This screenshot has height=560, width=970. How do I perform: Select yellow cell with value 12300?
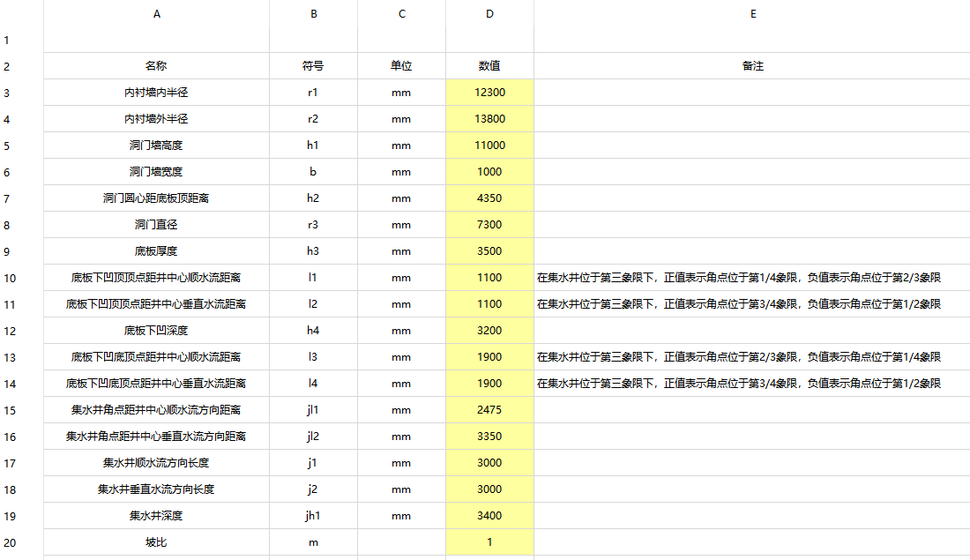pyautogui.click(x=489, y=93)
